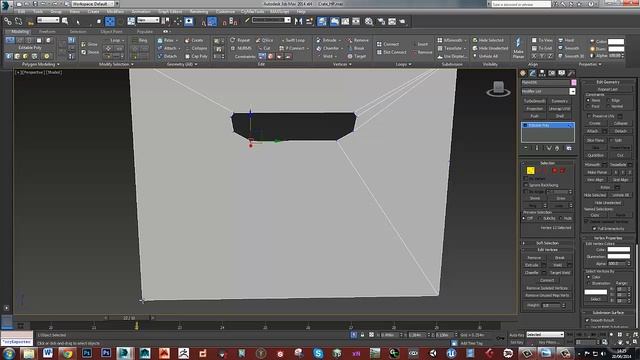
Task: Click Pin Stack icon below modifier stack
Action: 526,148
